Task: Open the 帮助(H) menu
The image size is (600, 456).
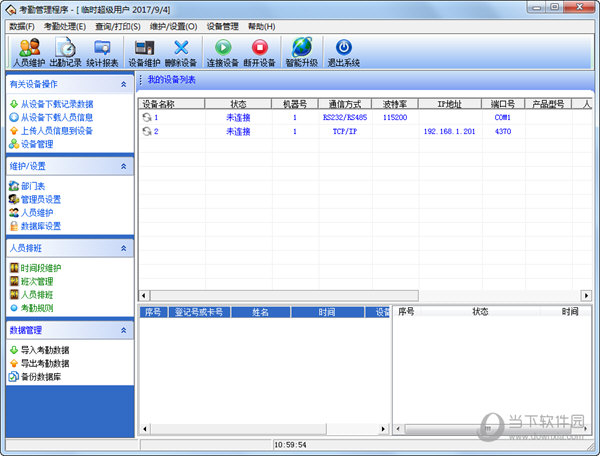Action: (x=261, y=25)
